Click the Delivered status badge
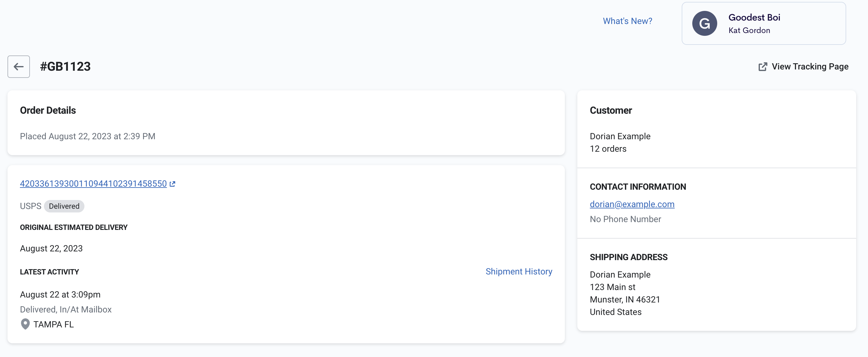868x357 pixels. (x=64, y=206)
